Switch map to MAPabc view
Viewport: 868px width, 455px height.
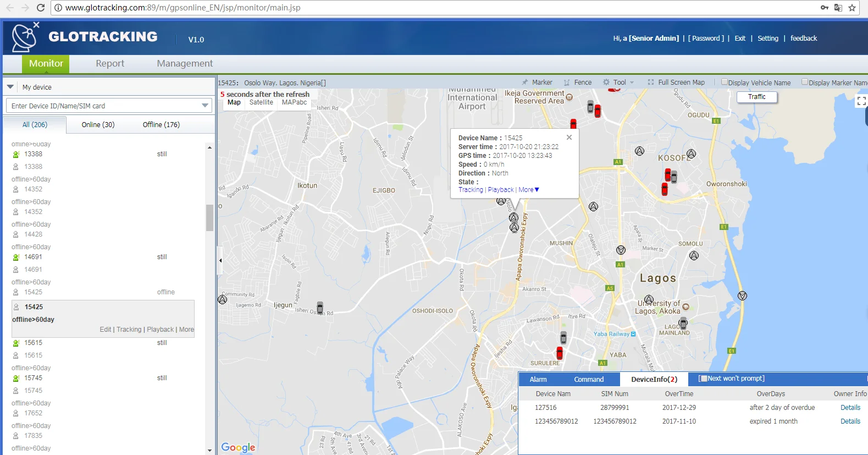tap(294, 102)
